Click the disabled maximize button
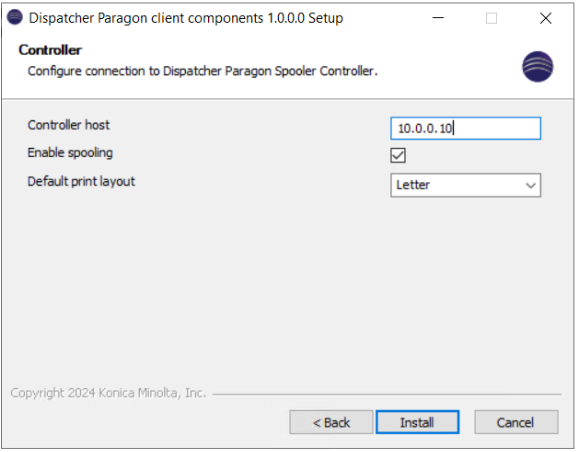 click(491, 18)
